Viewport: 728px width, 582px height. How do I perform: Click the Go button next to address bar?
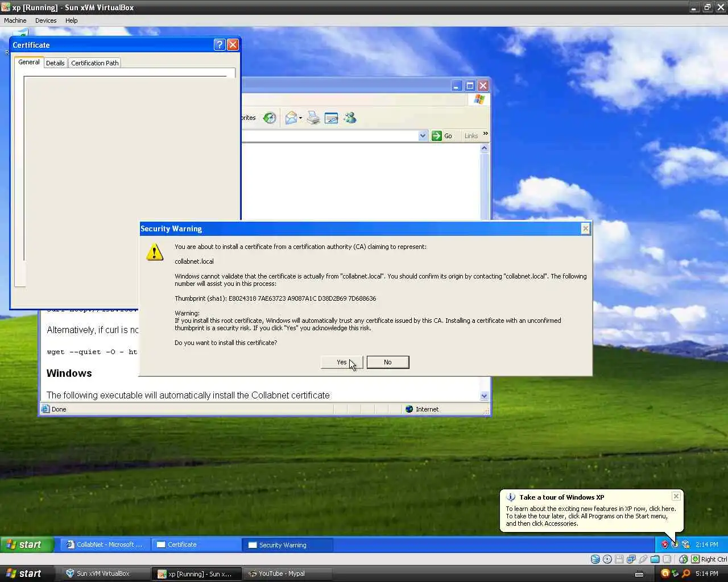click(x=442, y=136)
